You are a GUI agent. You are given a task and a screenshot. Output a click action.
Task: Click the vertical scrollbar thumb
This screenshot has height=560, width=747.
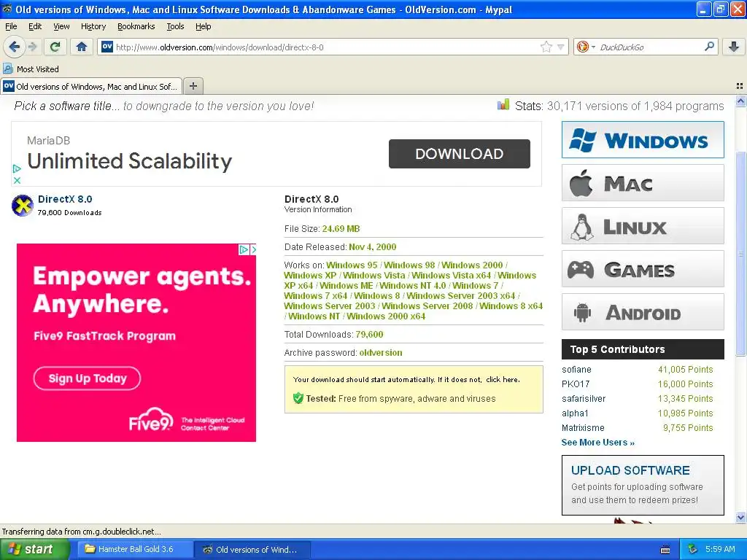(740, 254)
